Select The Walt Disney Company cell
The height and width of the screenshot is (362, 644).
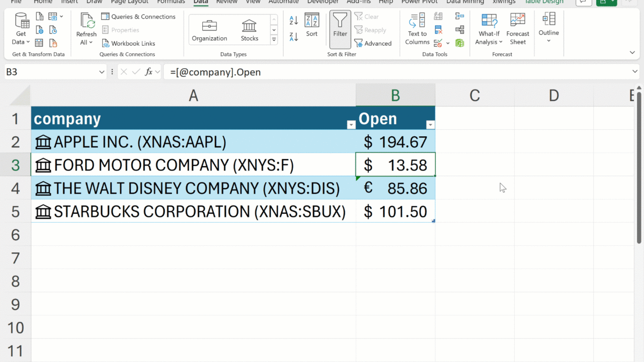click(193, 188)
